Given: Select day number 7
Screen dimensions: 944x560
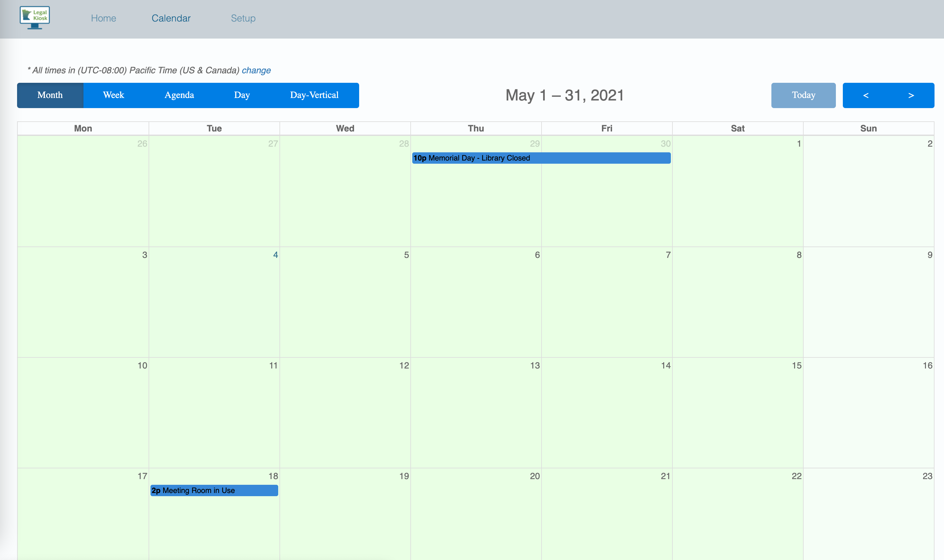Looking at the screenshot, I should (668, 255).
